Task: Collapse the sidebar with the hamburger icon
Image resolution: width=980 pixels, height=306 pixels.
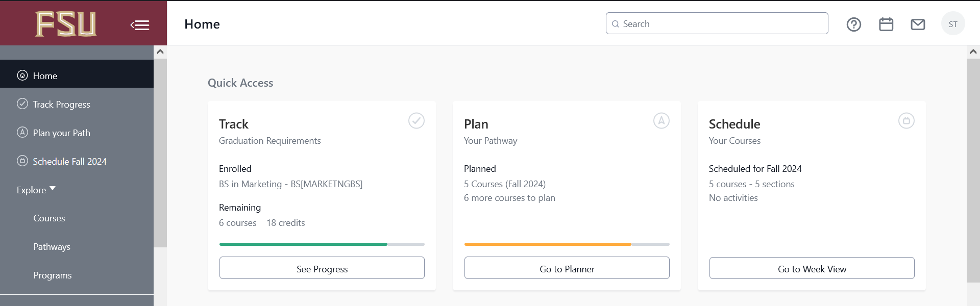Action: [140, 24]
